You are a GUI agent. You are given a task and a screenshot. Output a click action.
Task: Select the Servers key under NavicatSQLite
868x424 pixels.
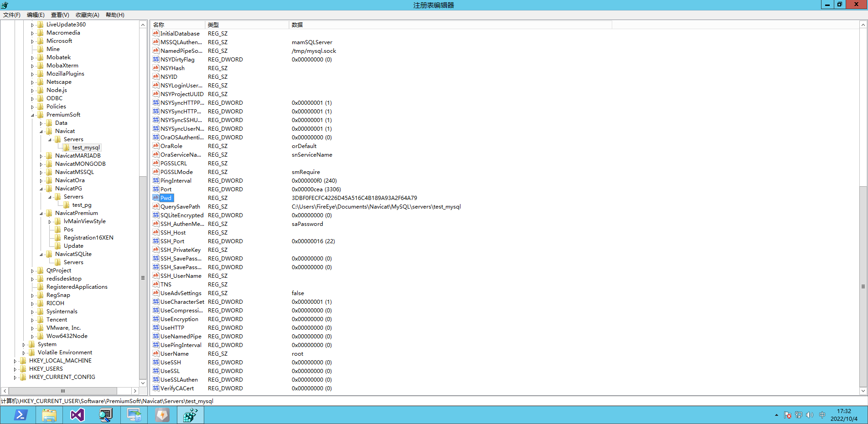pyautogui.click(x=73, y=262)
